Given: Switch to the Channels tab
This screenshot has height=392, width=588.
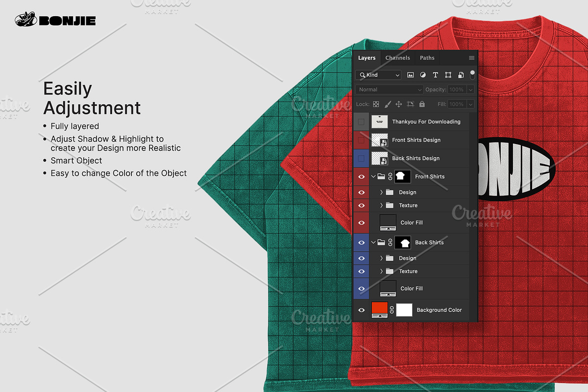Looking at the screenshot, I should [397, 58].
